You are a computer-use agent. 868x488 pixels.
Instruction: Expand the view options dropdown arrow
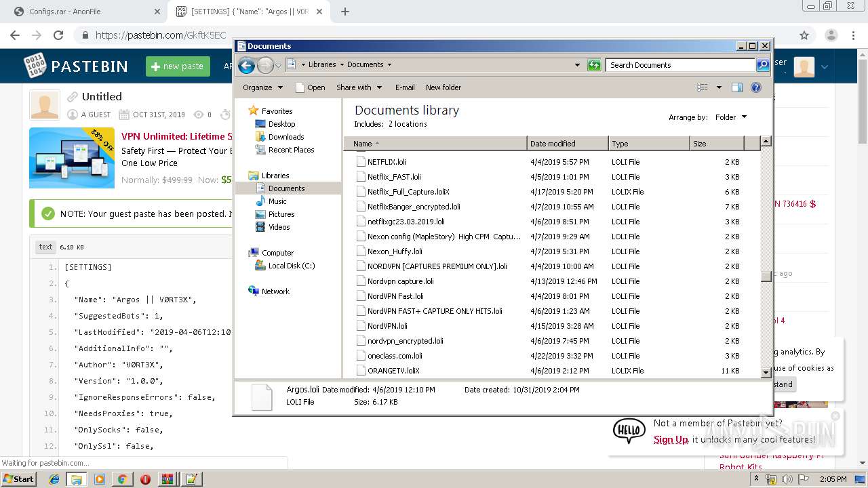point(719,87)
